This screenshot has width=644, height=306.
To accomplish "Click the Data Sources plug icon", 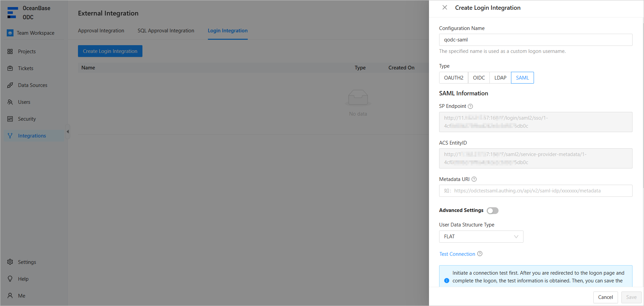I will 10,85.
